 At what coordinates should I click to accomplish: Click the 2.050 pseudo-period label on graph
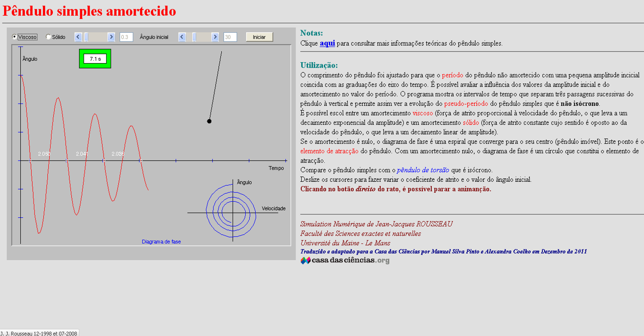tap(44, 154)
